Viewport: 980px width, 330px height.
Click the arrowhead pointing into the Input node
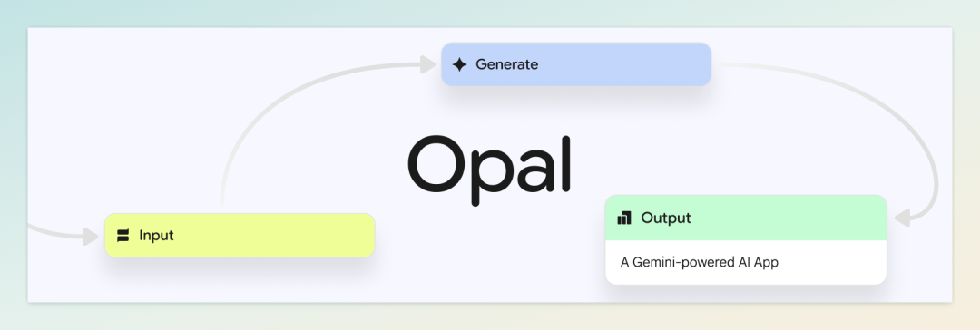click(x=91, y=237)
